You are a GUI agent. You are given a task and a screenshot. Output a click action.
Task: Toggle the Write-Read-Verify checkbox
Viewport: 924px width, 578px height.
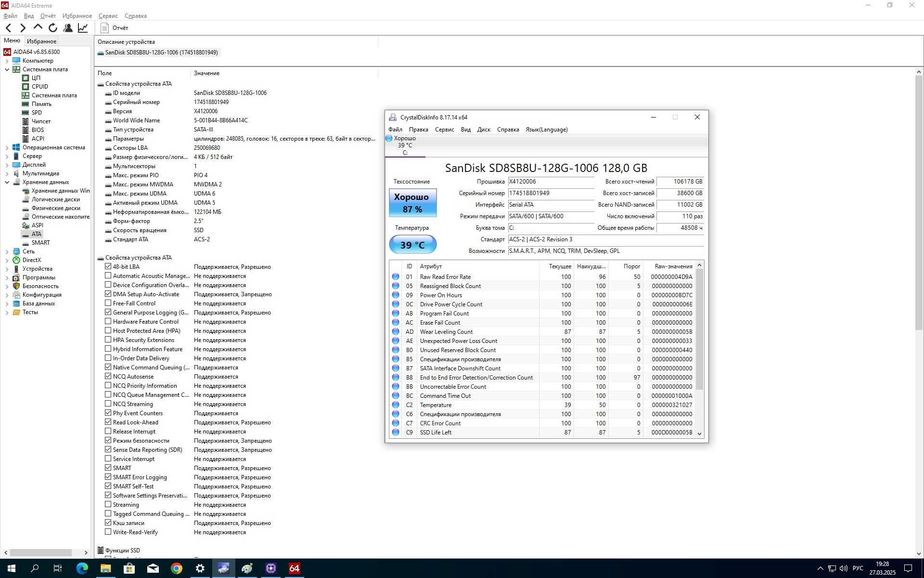[x=108, y=532]
